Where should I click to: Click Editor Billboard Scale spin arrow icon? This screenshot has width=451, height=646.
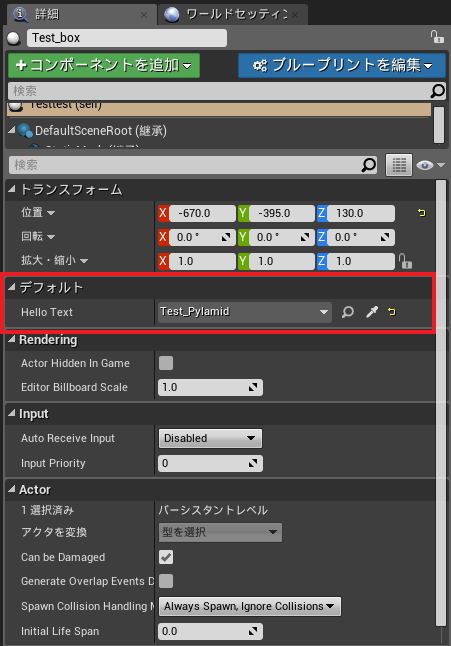[253, 387]
